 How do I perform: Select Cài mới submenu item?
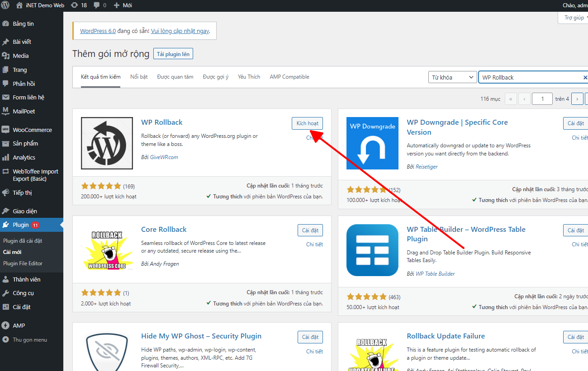point(12,252)
